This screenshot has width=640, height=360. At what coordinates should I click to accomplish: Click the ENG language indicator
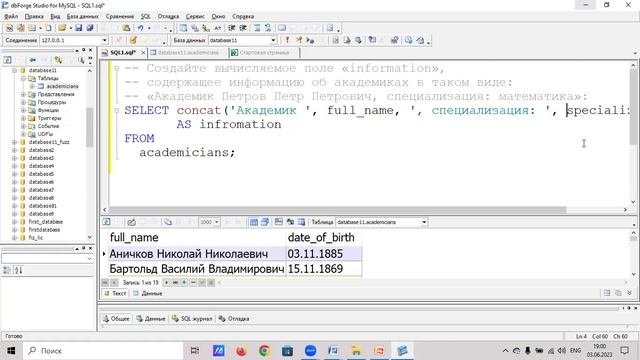(x=576, y=351)
